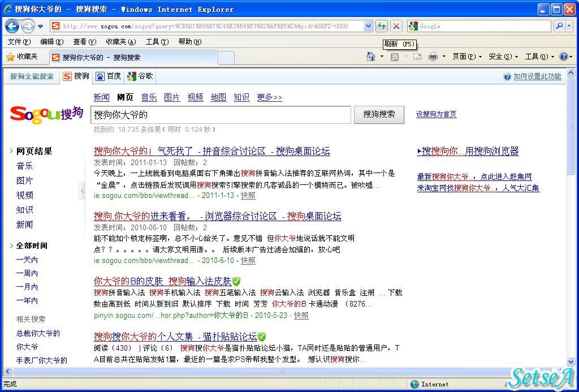Open the 收藏夹(A) menu

point(121,42)
